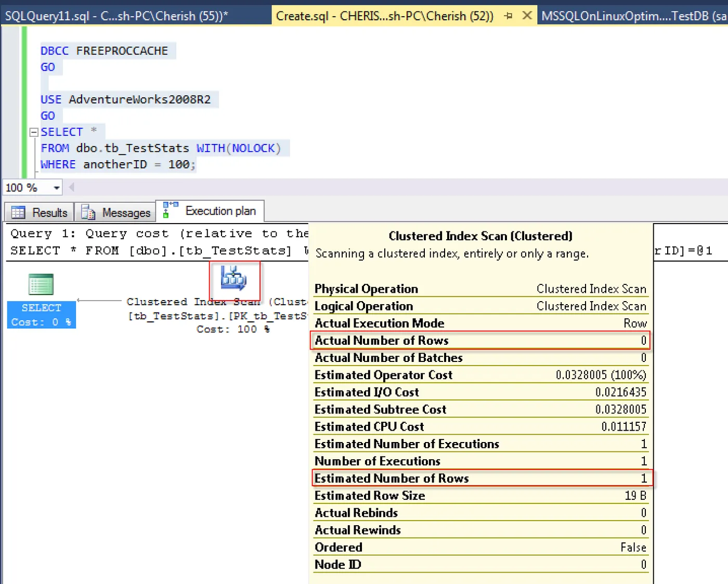728x584 pixels.
Task: Click the Estimated Operator Cost value 0.0328005 (100%)
Action: click(x=601, y=375)
